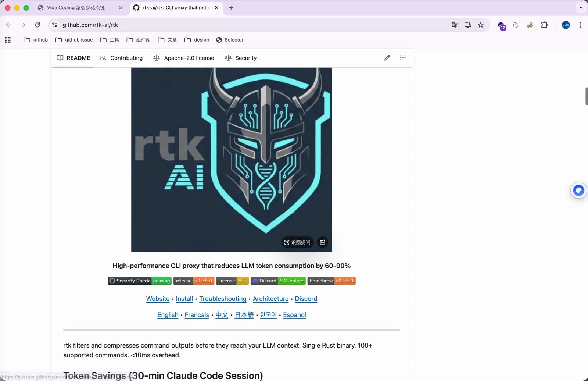588x381 pixels.
Task: Bookmark this page with the star icon
Action: [481, 25]
